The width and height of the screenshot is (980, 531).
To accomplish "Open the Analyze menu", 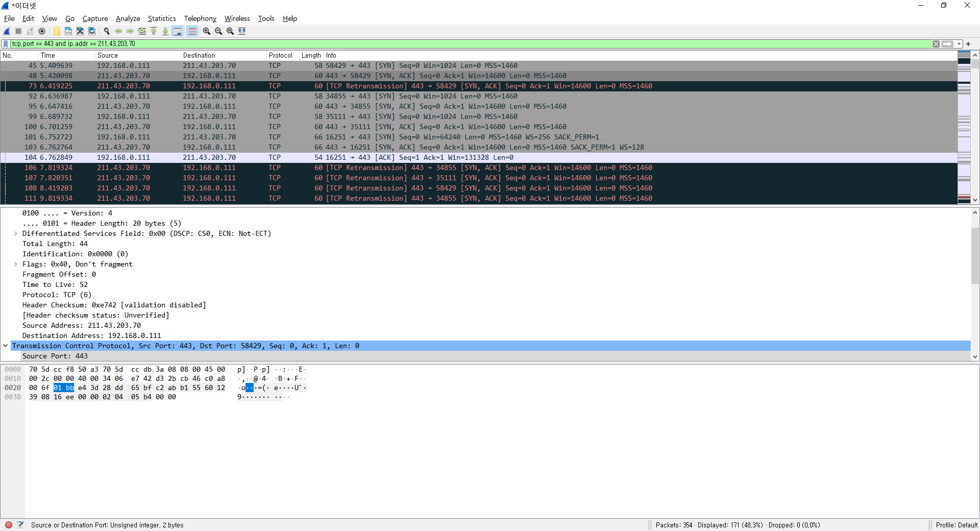I will point(128,18).
